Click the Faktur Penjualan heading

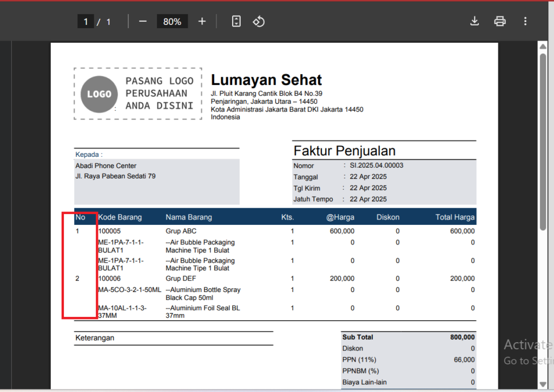coord(345,151)
